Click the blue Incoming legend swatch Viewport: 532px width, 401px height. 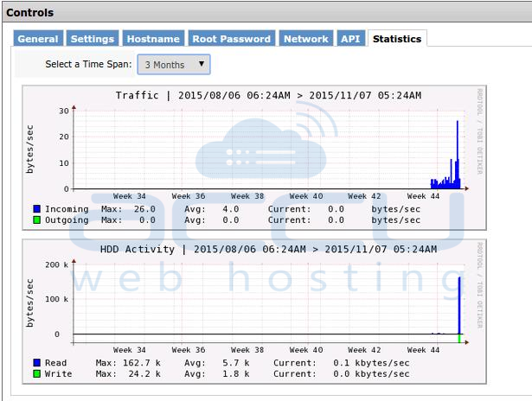coord(36,208)
